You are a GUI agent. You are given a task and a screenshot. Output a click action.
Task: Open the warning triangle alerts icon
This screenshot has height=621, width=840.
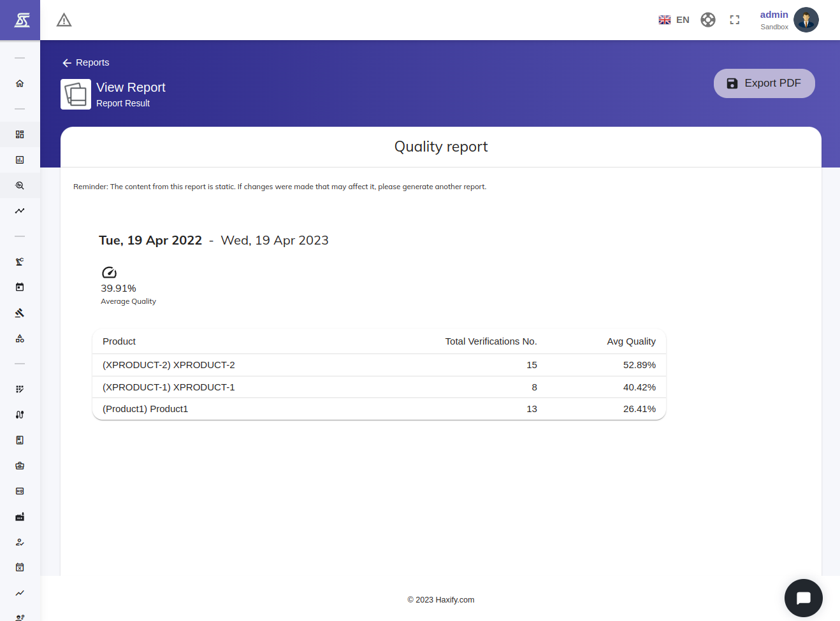click(64, 20)
